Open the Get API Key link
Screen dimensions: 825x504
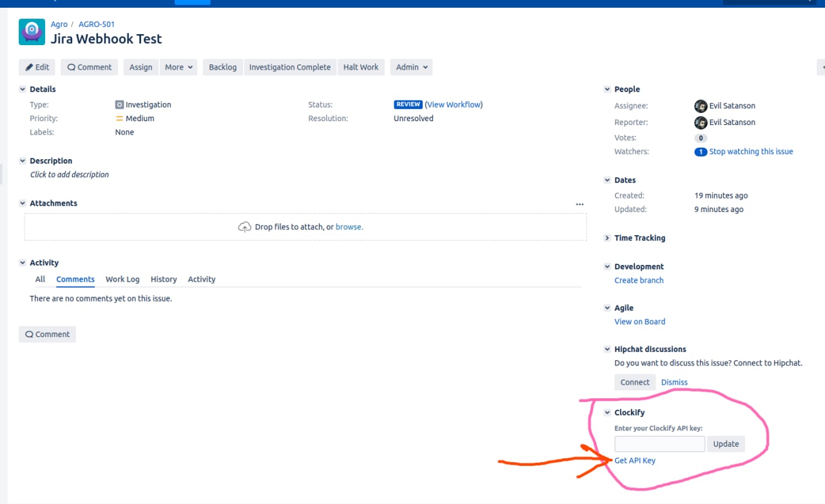[x=635, y=461]
